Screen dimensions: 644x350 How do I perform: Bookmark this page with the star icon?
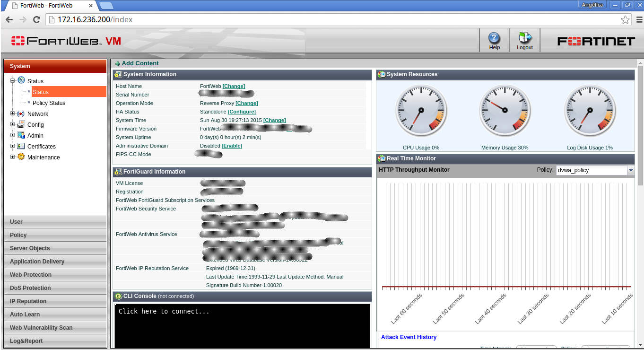click(x=625, y=19)
